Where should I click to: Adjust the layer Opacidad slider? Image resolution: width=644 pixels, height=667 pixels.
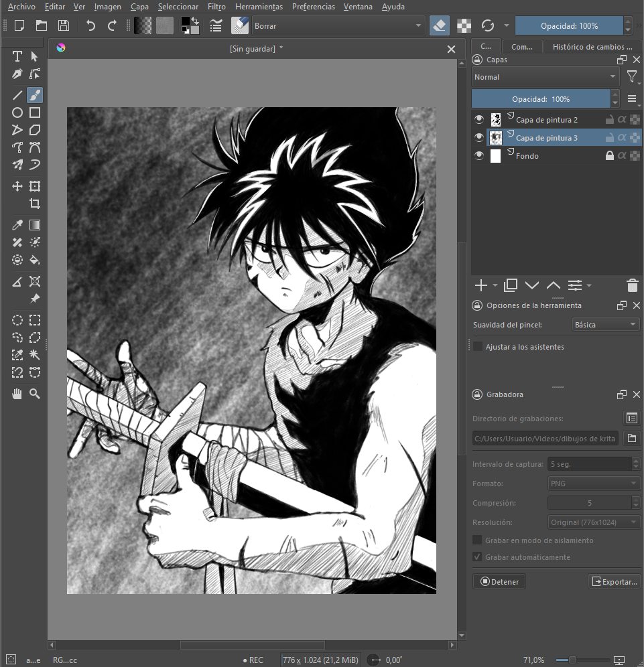point(541,99)
